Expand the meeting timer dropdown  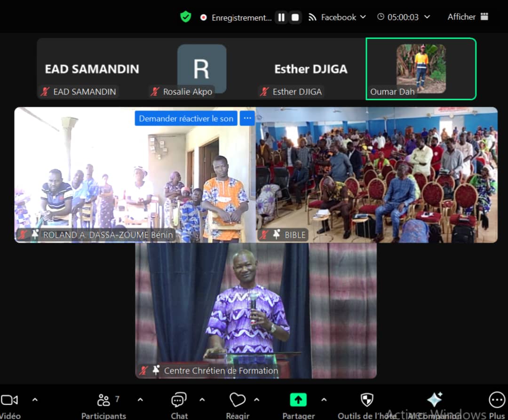427,17
